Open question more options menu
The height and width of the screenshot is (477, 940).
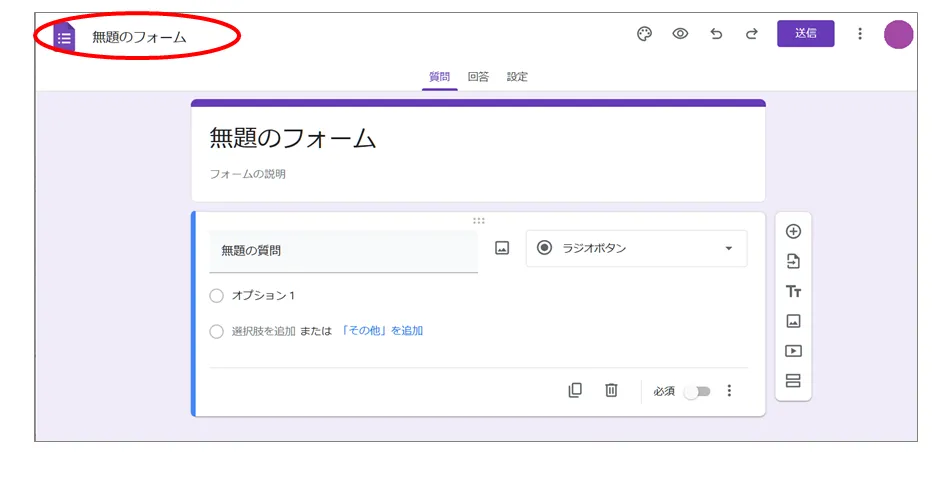729,391
